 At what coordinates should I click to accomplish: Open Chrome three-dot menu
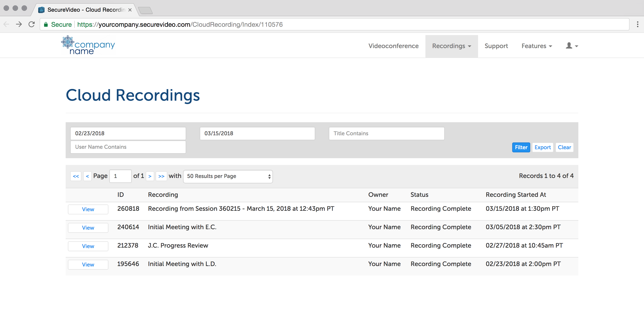pyautogui.click(x=637, y=24)
